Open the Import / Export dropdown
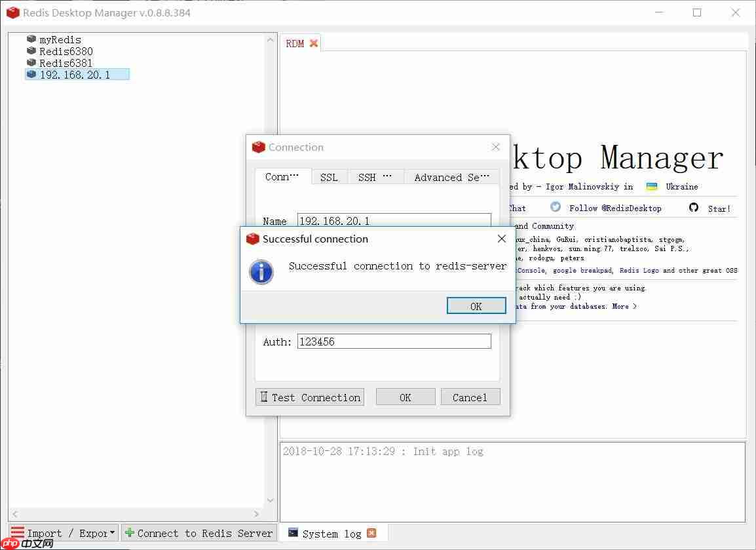The image size is (756, 550). tap(64, 533)
